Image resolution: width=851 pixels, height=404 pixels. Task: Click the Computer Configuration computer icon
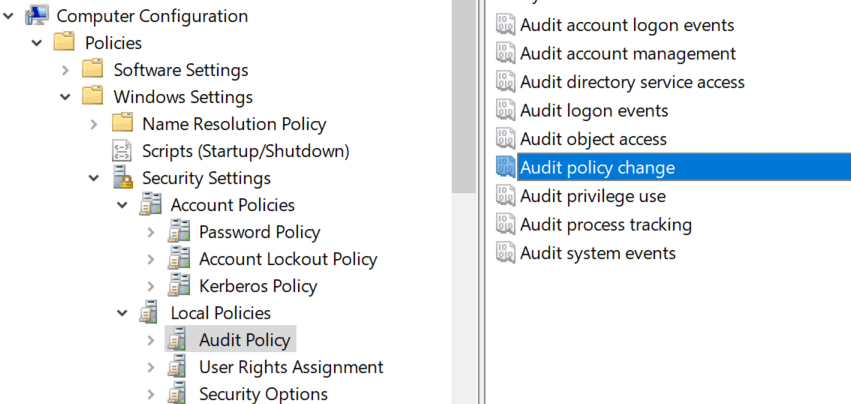pyautogui.click(x=37, y=16)
